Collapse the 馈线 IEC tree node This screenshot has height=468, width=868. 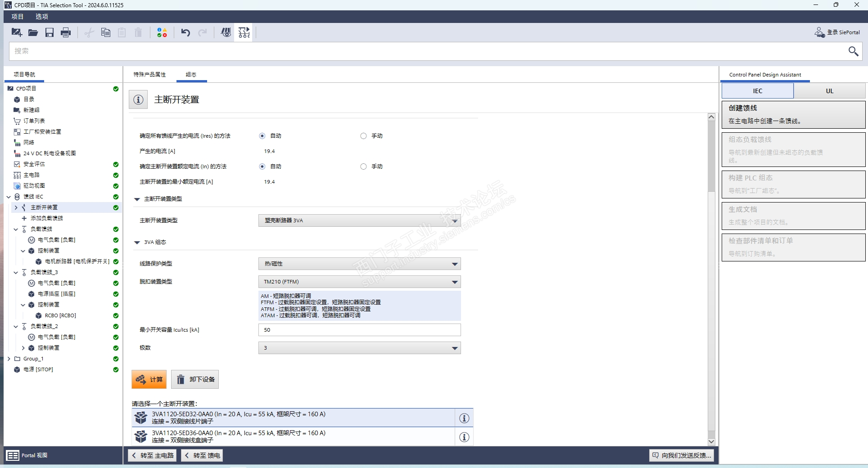tap(9, 197)
